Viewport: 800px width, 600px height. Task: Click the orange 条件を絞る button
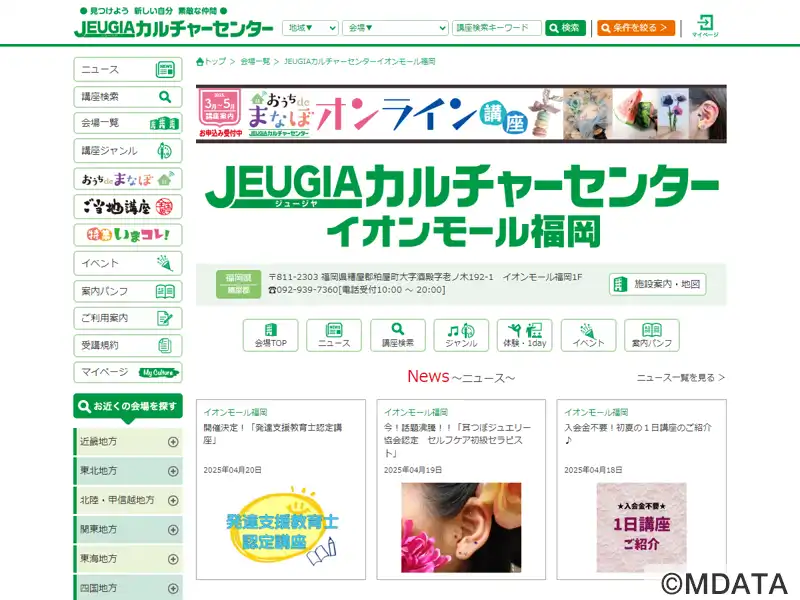pos(636,28)
